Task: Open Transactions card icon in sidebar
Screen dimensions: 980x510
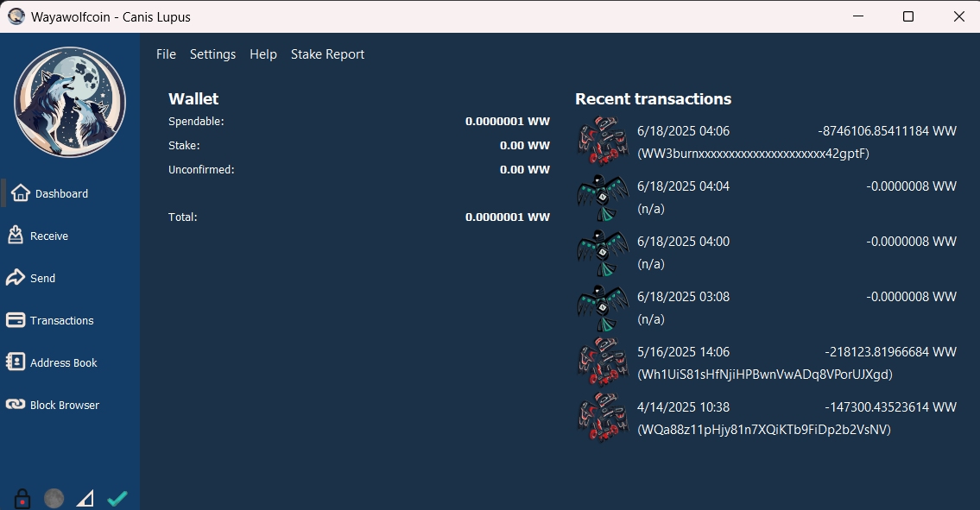Action: tap(15, 320)
